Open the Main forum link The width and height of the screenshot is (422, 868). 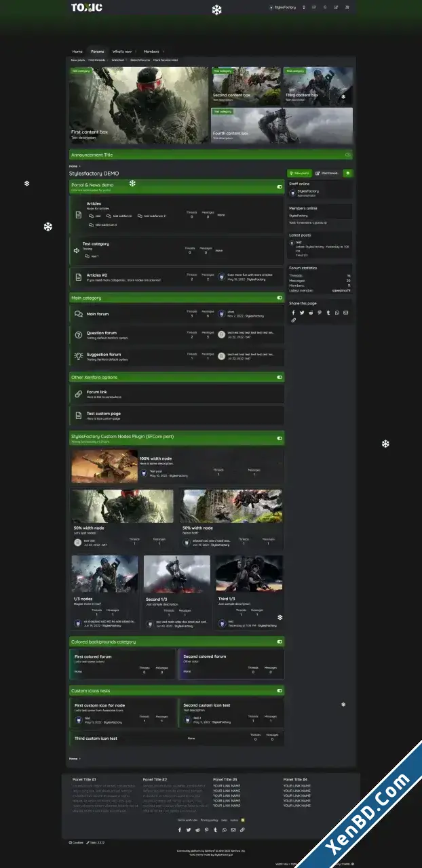(x=97, y=314)
